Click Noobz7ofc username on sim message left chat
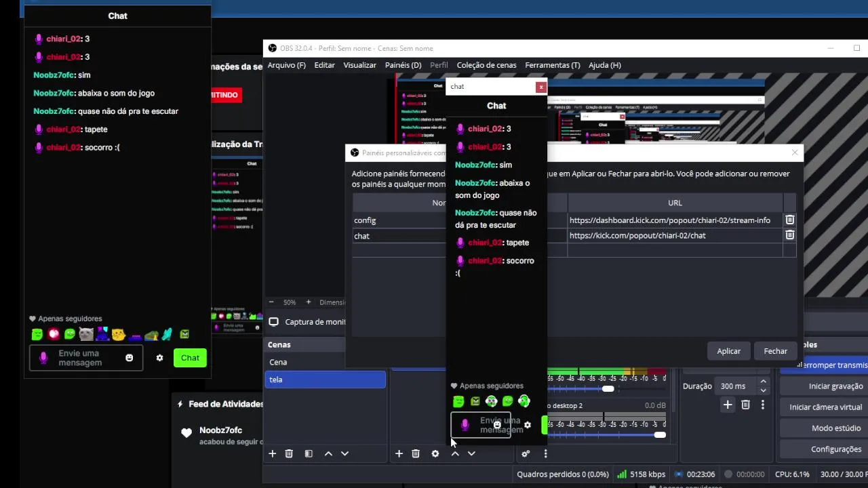Image resolution: width=868 pixels, height=488 pixels. 54,75
